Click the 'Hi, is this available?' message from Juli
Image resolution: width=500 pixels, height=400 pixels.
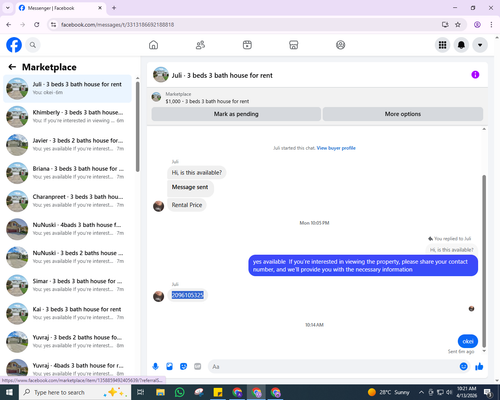pyautogui.click(x=197, y=172)
